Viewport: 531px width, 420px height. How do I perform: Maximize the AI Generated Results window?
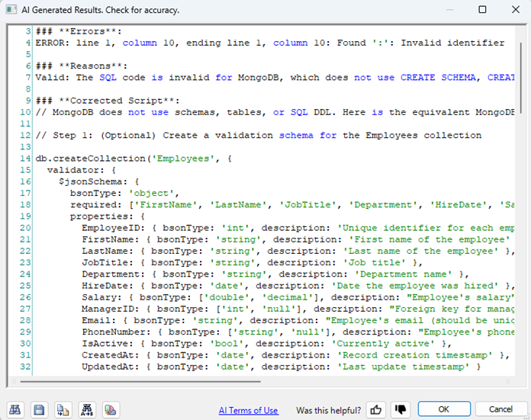pos(481,10)
